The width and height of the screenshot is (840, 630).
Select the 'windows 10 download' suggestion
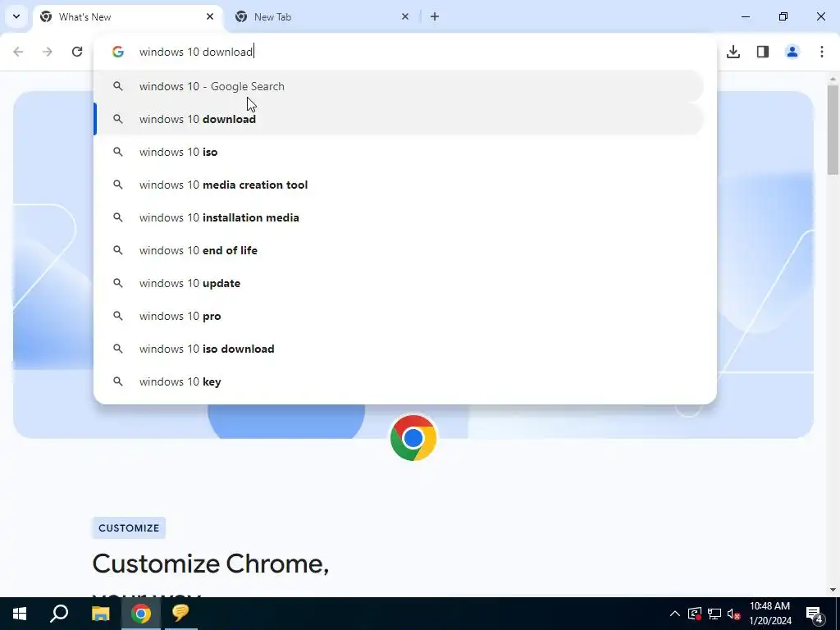pyautogui.click(x=399, y=119)
